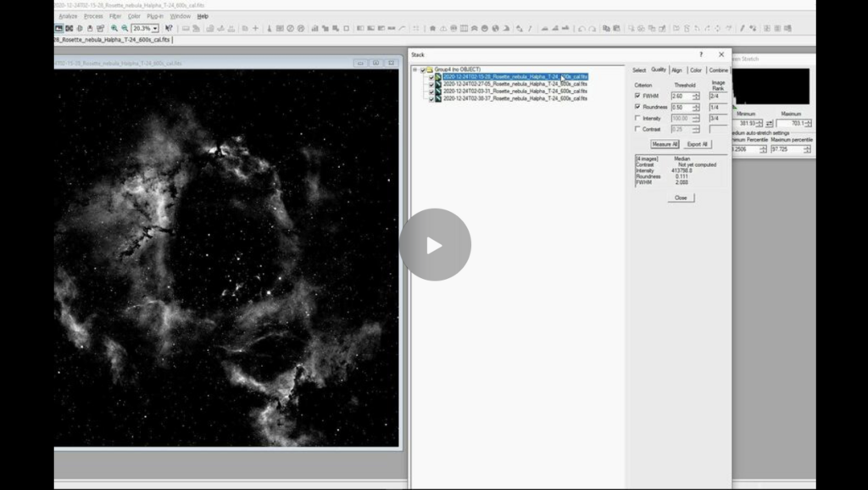Open the Analyze menu
Image resolution: width=868 pixels, height=490 pixels.
point(68,17)
